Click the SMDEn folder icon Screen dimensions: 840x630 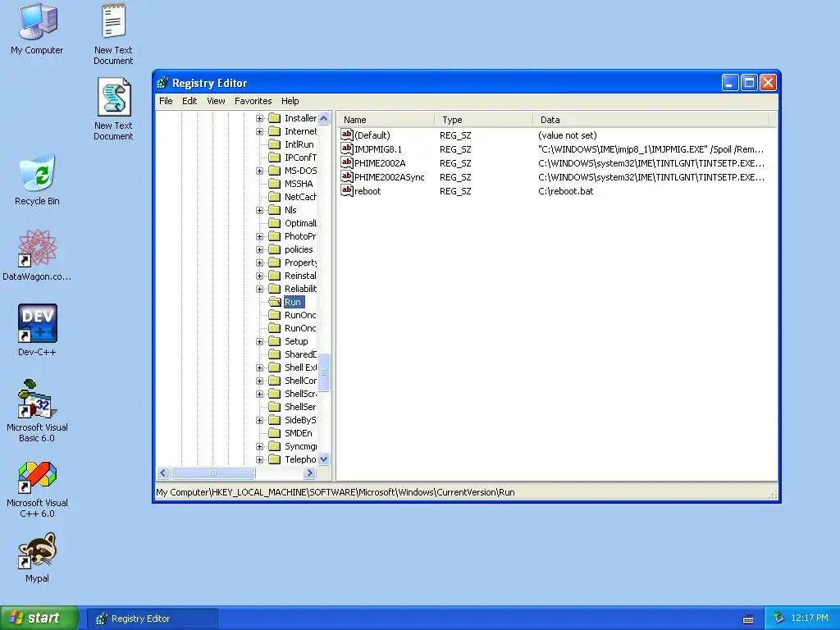click(x=274, y=433)
